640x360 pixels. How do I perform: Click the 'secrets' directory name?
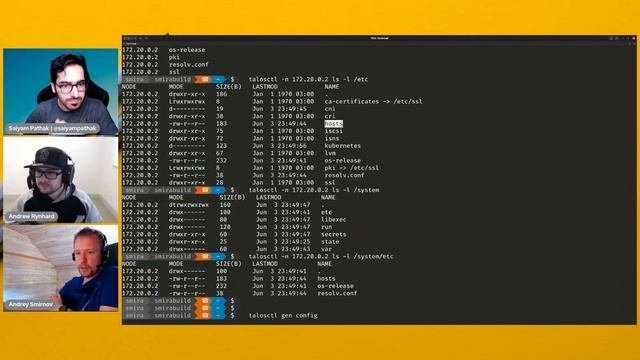point(333,234)
